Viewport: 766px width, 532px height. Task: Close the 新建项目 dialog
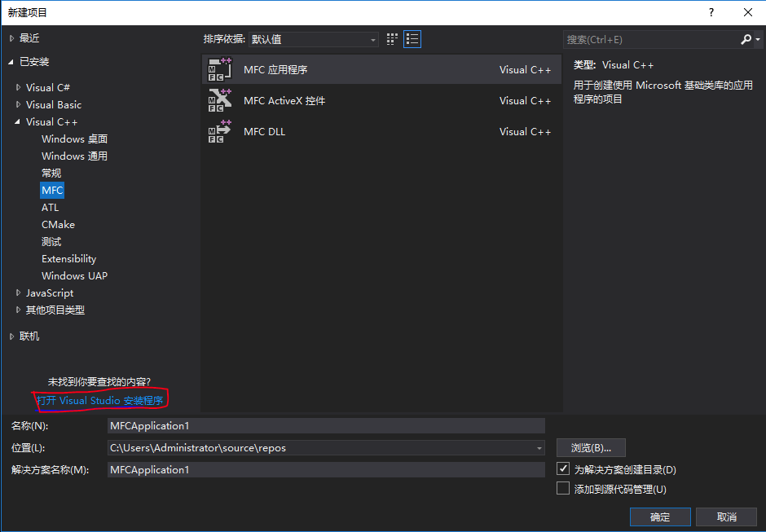coord(748,13)
